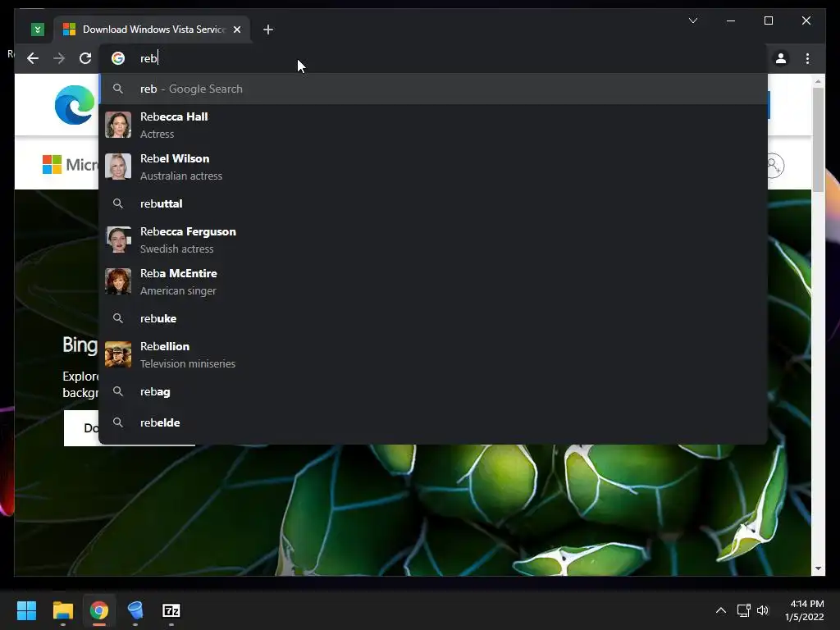
Task: Click the Microsoft Edge logo on page
Action: coord(75,105)
